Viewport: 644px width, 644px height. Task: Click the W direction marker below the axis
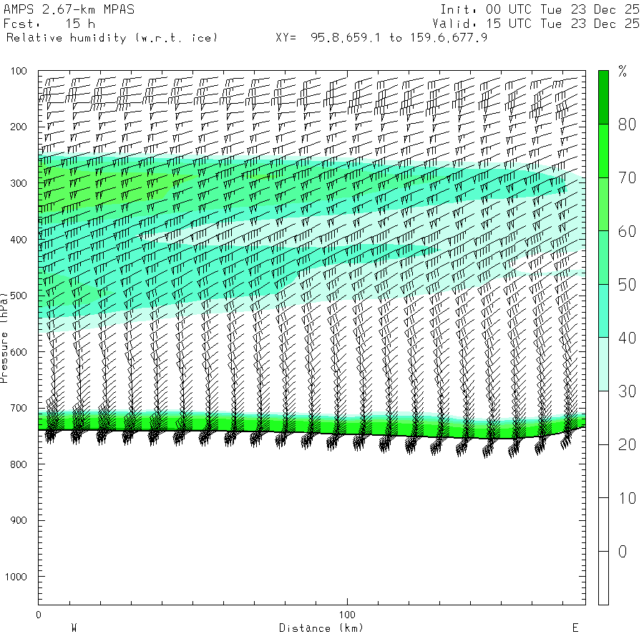click(x=74, y=628)
